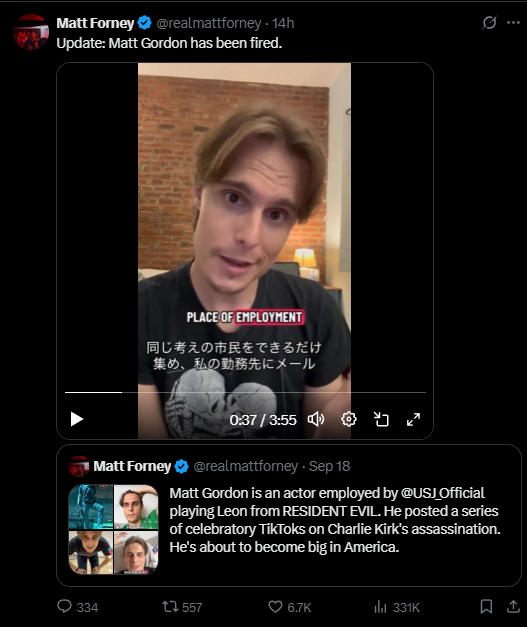Image resolution: width=527 pixels, height=627 pixels.
Task: Share the tweet via upload icon
Action: pos(513,607)
